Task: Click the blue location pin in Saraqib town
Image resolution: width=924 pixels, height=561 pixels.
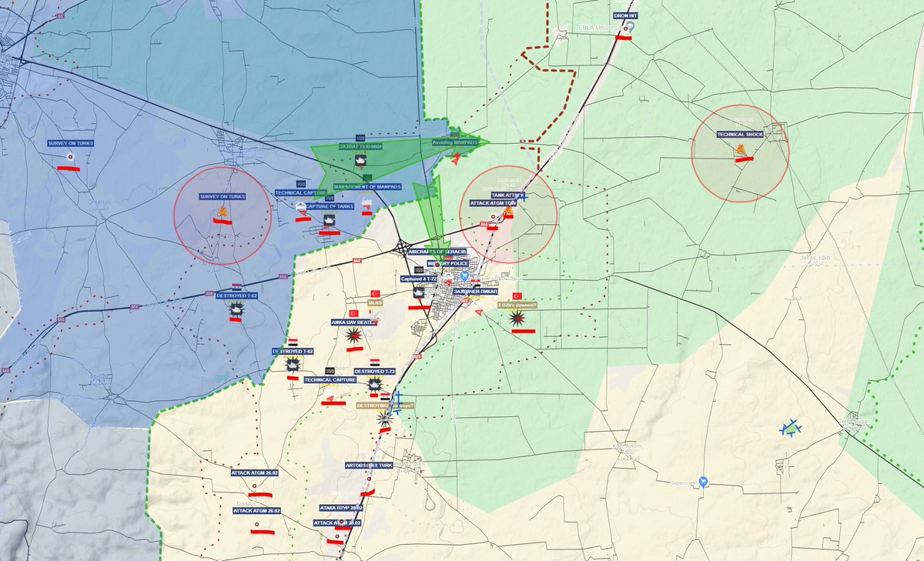Action: point(464,275)
